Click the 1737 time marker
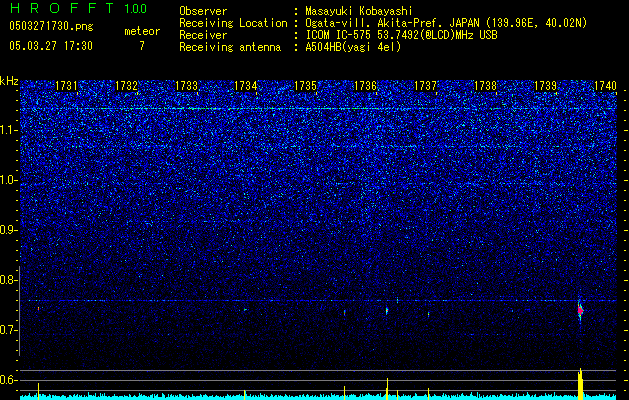Viewport: 629px width, 400px height. (425, 86)
